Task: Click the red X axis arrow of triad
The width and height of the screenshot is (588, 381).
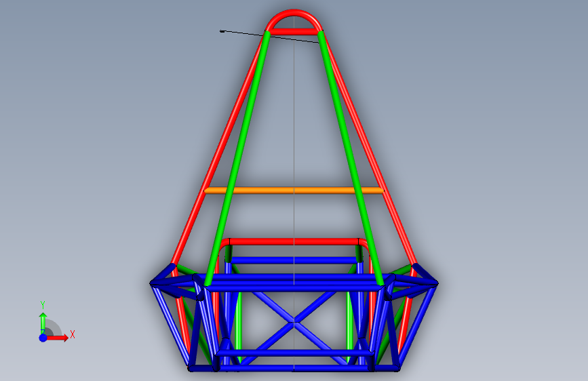Action: pos(56,338)
